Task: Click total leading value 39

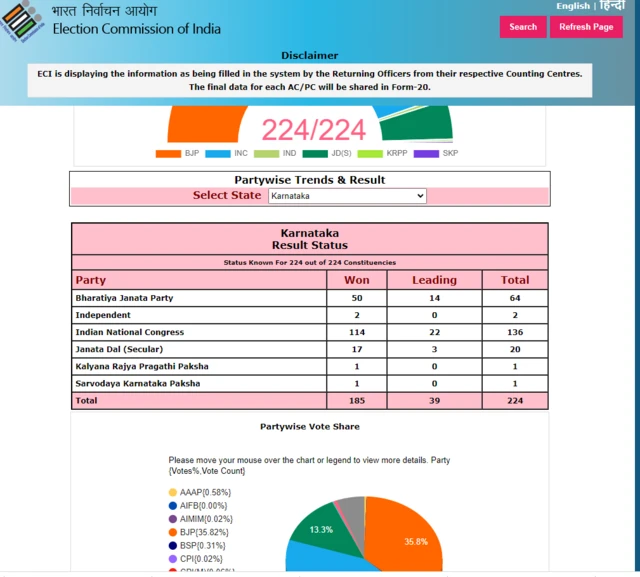Action: click(434, 401)
